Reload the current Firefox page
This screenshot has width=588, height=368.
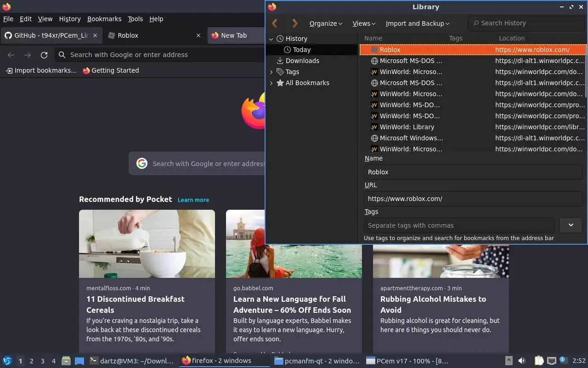tap(44, 55)
